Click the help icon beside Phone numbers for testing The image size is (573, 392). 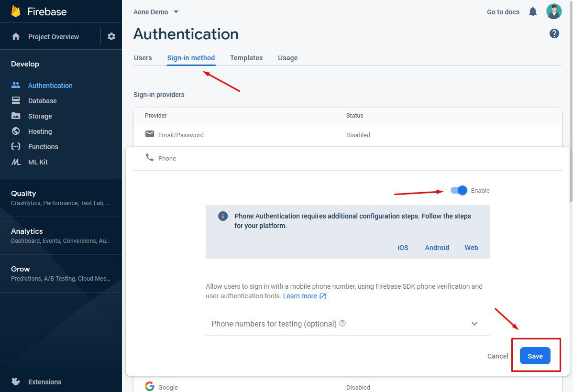pos(342,323)
